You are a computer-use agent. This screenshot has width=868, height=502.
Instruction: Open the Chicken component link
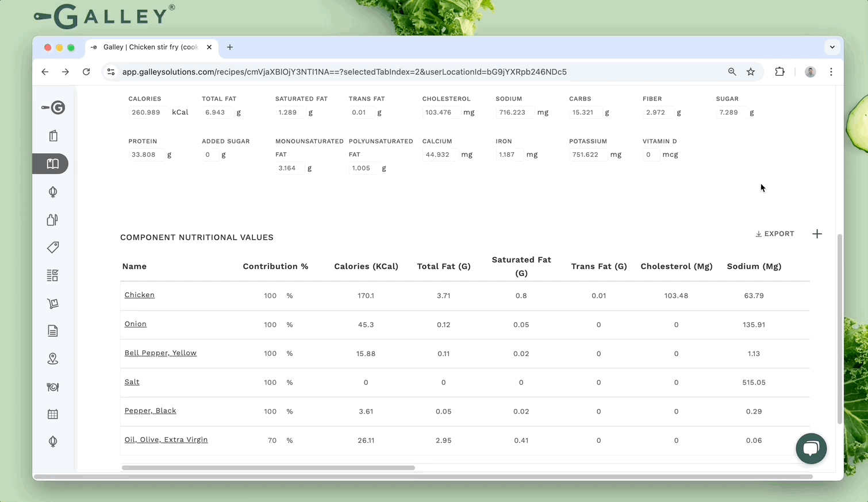140,295
